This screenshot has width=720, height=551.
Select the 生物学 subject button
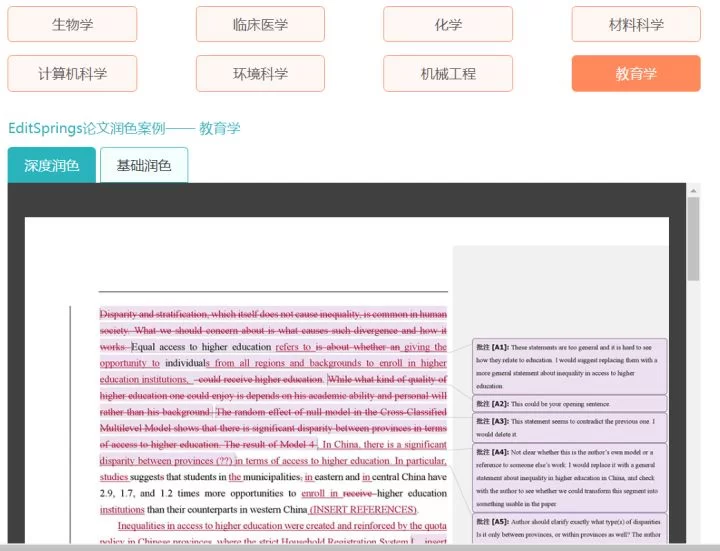click(x=72, y=24)
